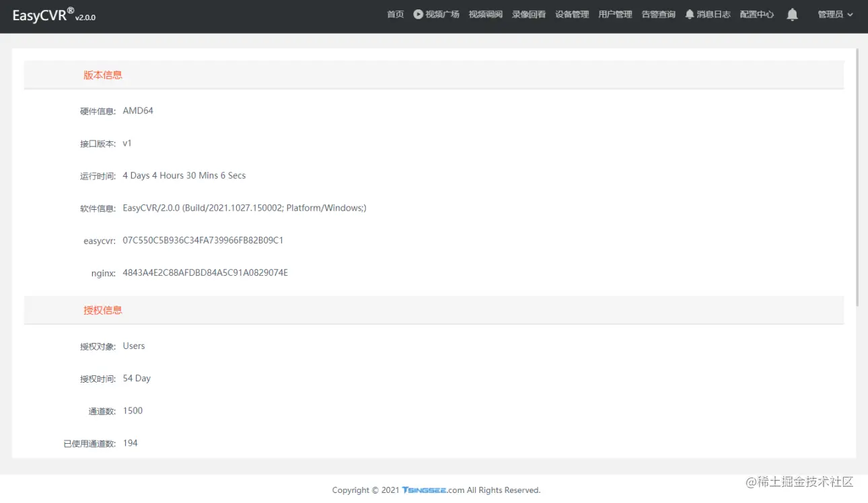Click the nginx hash 4843A4E2C88AFDBD84A5C91A0829074E
The width and height of the screenshot is (868, 503).
205,272
